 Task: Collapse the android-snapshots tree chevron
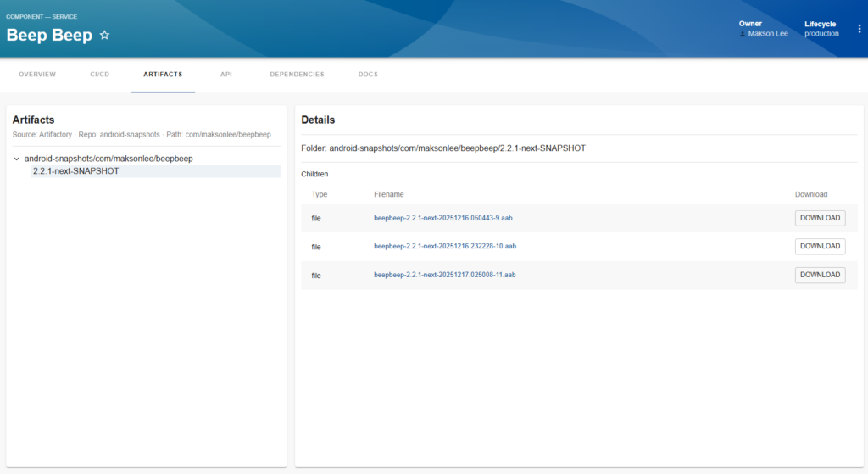[x=17, y=159]
